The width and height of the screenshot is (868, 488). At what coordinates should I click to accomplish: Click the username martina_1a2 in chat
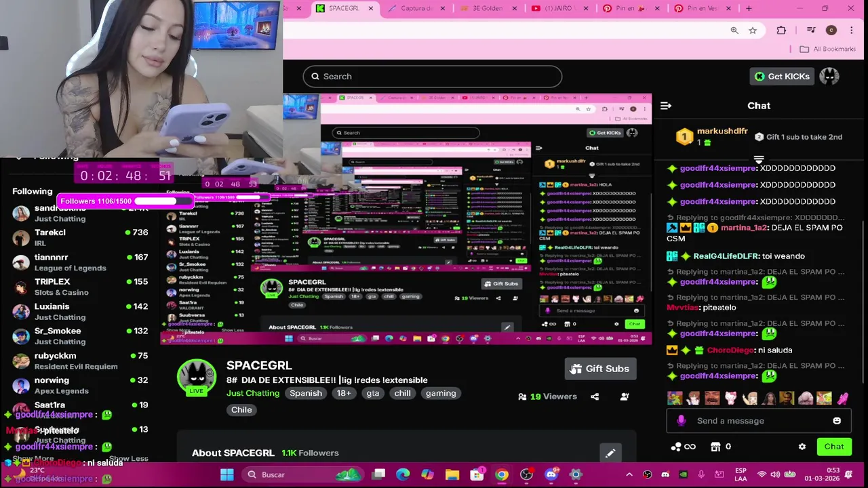pyautogui.click(x=744, y=228)
